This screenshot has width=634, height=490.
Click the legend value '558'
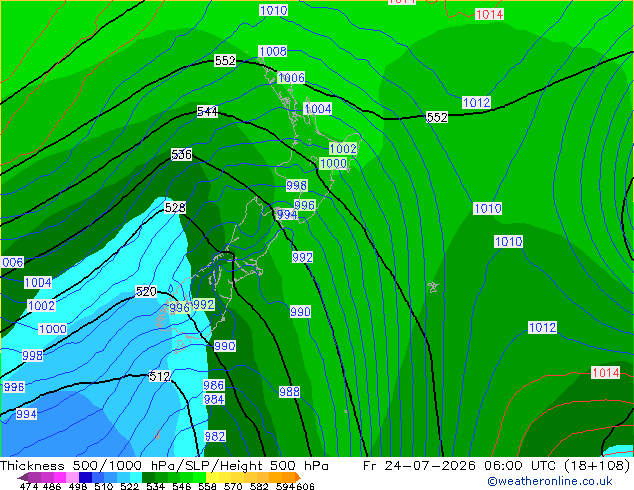click(207, 486)
